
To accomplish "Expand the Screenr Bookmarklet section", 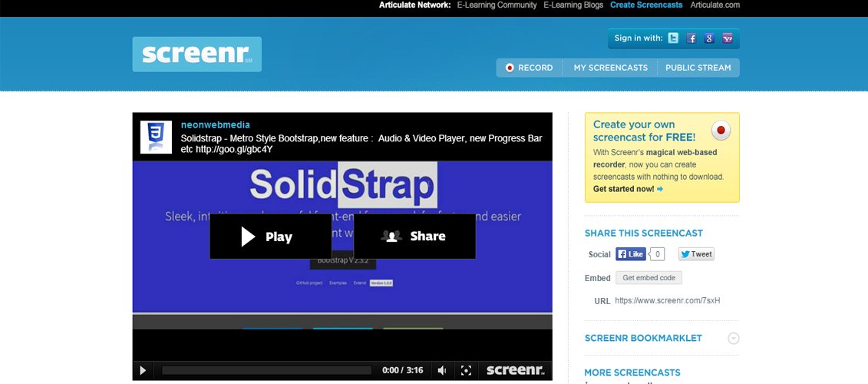I will click(733, 338).
